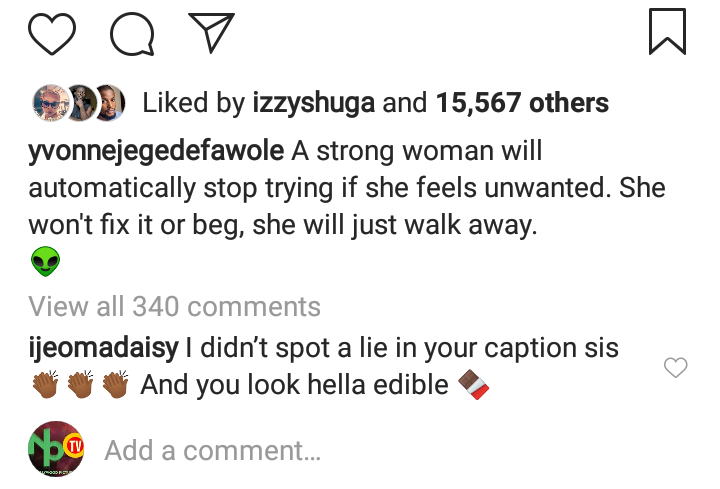This screenshot has width=720, height=489.
Task: Tap the chocolate bar emoji in the comment
Action: pyautogui.click(x=473, y=384)
